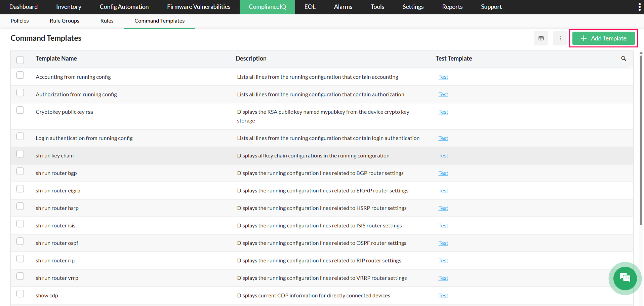Image resolution: width=644 pixels, height=306 pixels.
Task: Open Firmware Vulnerabilities section
Action: [199, 7]
